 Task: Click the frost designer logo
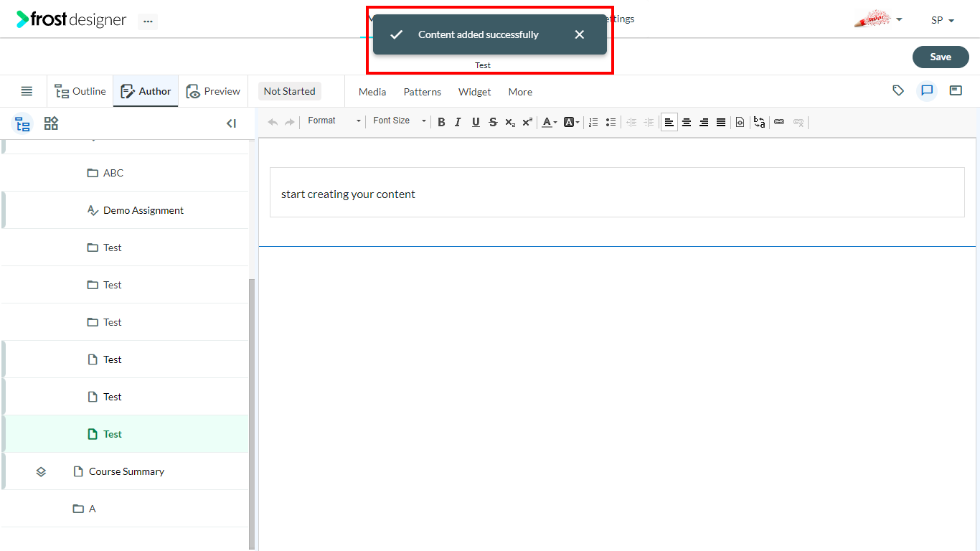coord(71,19)
